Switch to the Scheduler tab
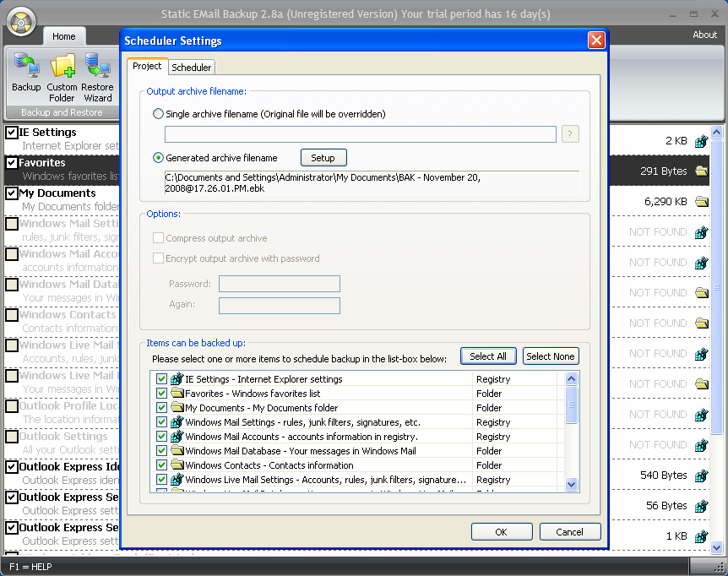Viewport: 728px width, 576px height. pyautogui.click(x=193, y=67)
